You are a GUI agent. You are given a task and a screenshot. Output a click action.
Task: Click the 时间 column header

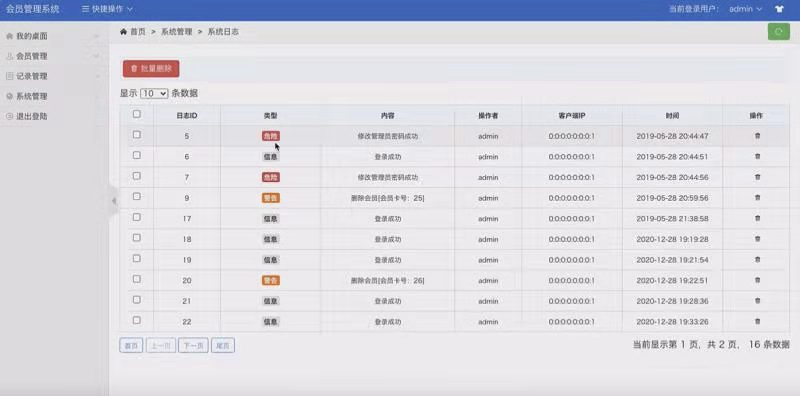[672, 116]
